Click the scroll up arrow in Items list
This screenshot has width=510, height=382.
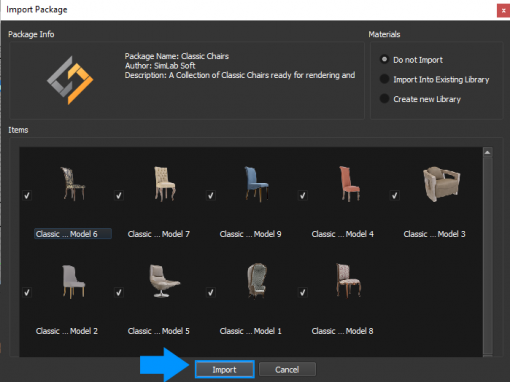point(488,152)
